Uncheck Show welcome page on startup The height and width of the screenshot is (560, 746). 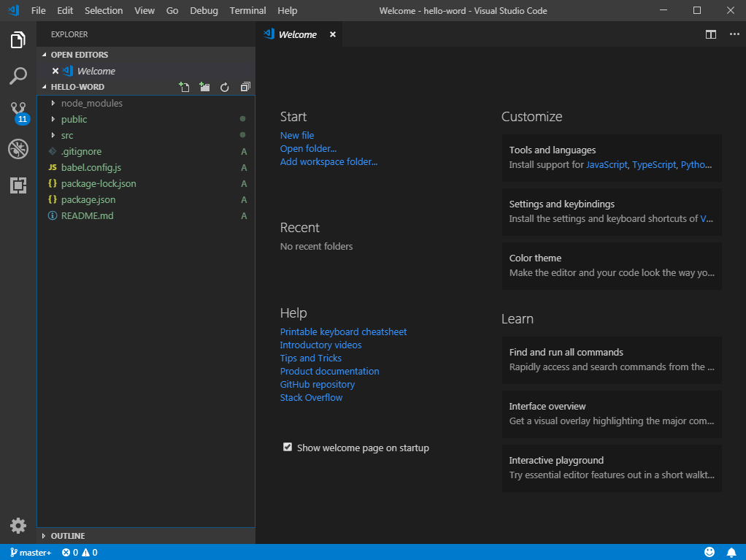click(288, 447)
